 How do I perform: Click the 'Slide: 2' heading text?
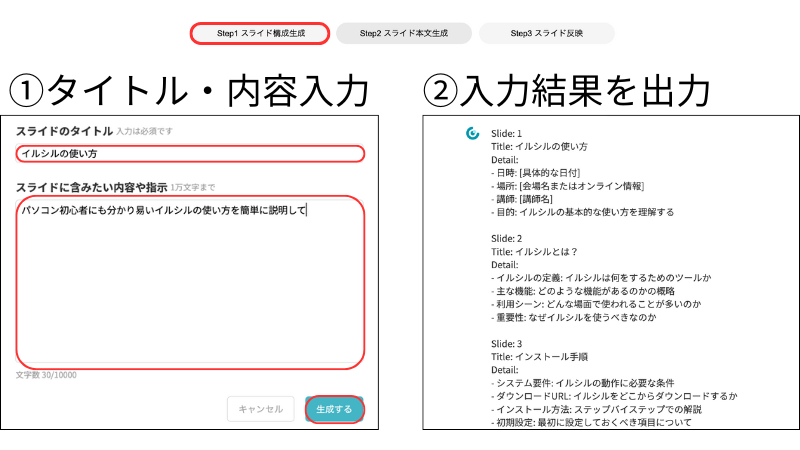(x=506, y=239)
